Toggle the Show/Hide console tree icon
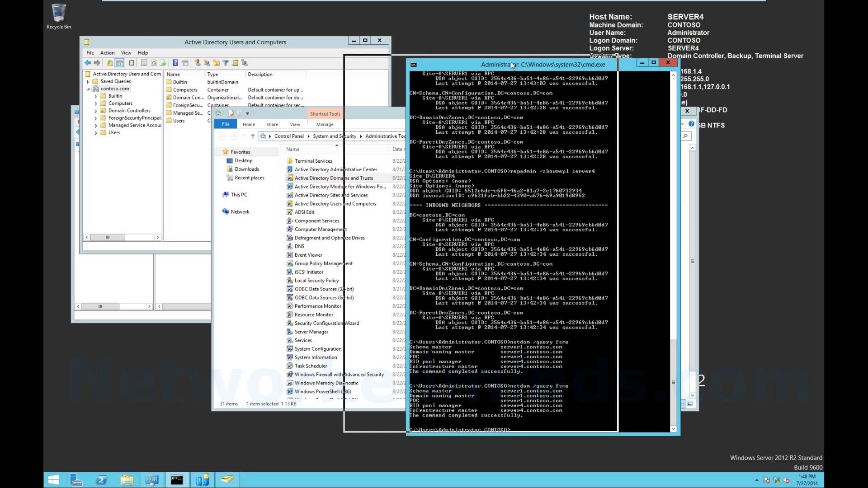Screen dimensions: 868x488 click(119, 63)
